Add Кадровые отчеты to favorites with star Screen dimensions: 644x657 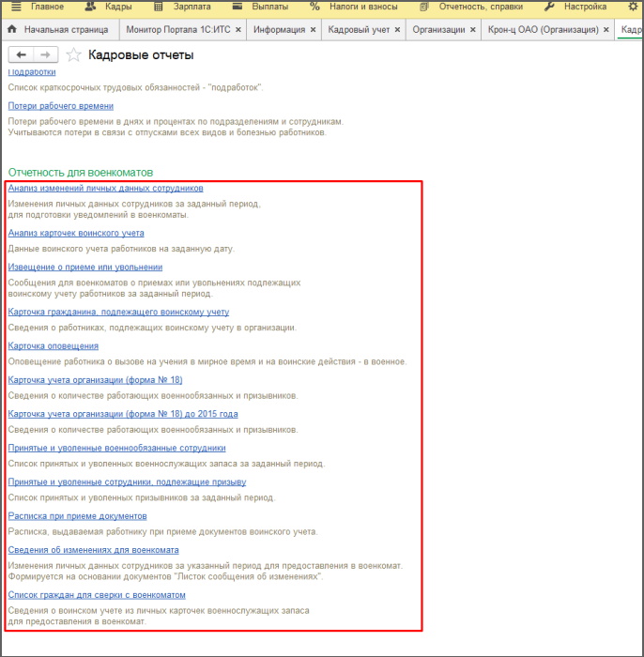coord(73,55)
